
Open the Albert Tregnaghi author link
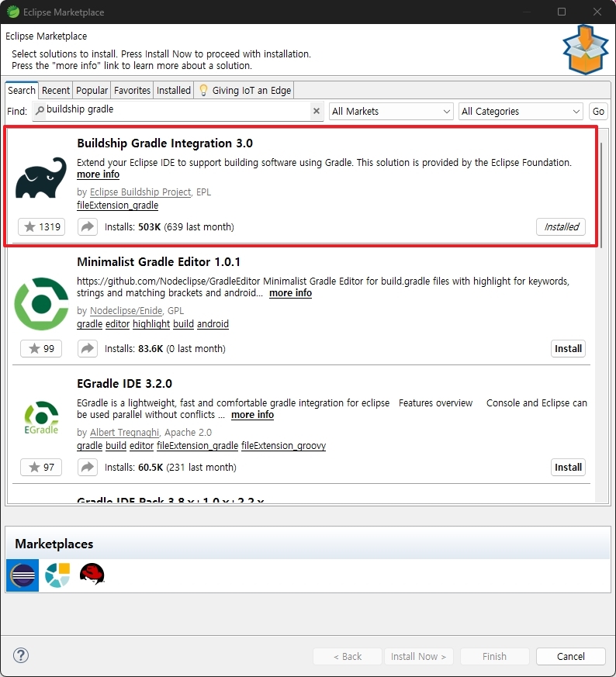click(x=124, y=433)
